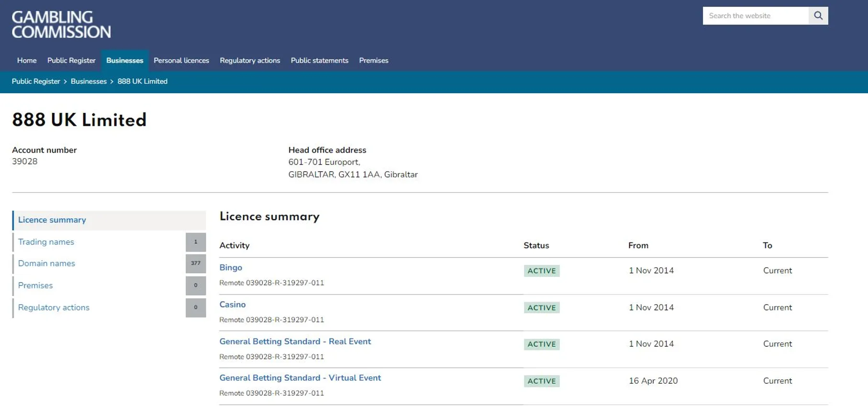This screenshot has width=868, height=406.
Task: Click the Gambling Commission logo
Action: tap(61, 24)
